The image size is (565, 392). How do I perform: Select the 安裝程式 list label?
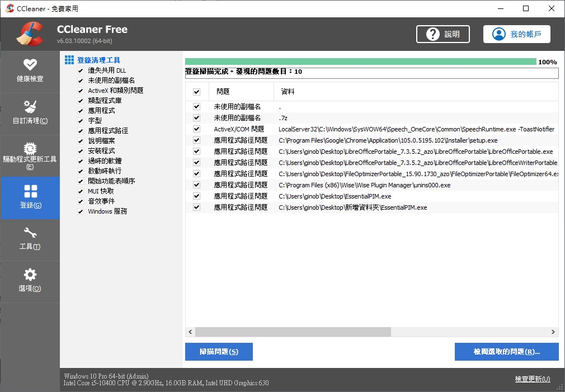click(x=102, y=151)
